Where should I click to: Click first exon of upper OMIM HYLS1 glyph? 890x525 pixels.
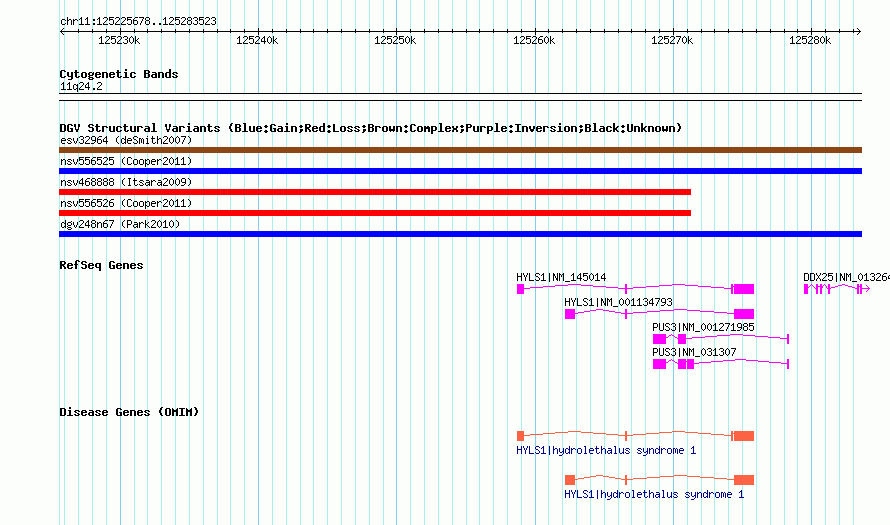click(x=520, y=436)
